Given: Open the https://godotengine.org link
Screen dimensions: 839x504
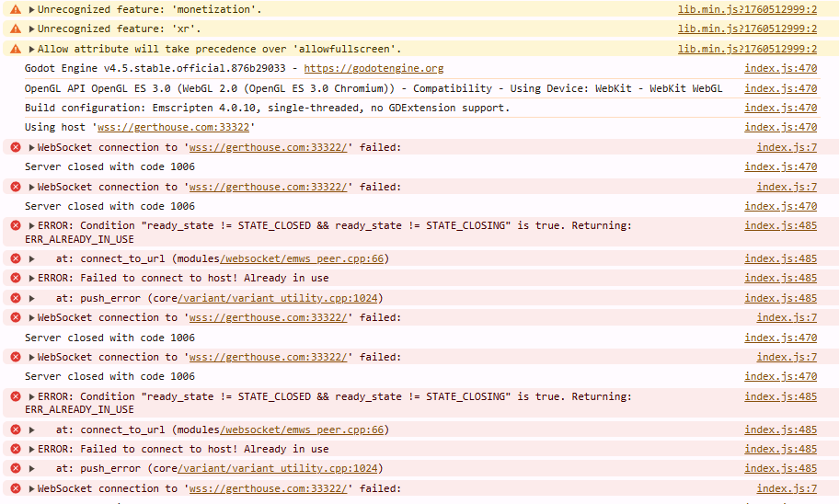Looking at the screenshot, I should [374, 68].
